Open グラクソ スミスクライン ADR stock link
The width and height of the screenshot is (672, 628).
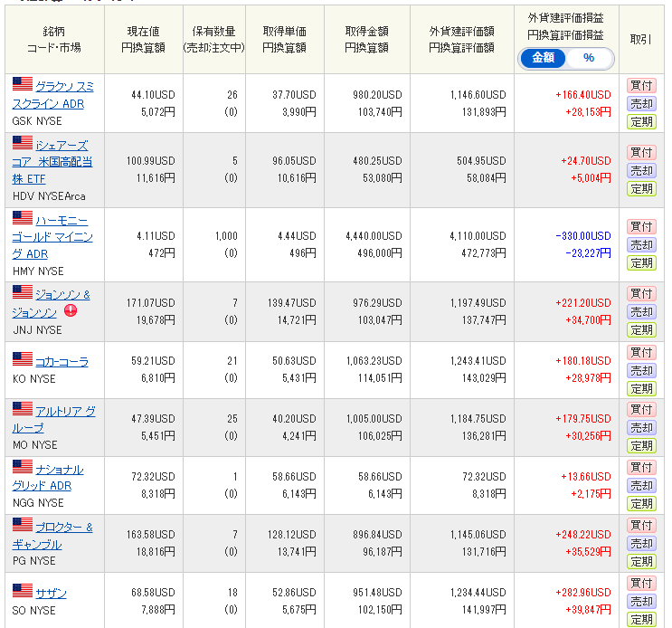point(53,95)
